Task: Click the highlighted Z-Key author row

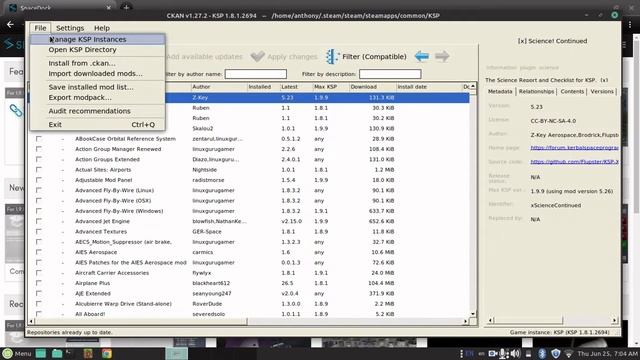Action: [x=200, y=98]
